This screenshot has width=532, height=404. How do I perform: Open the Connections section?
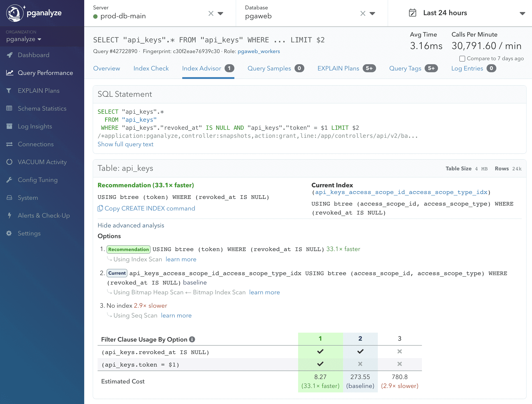pyautogui.click(x=36, y=144)
